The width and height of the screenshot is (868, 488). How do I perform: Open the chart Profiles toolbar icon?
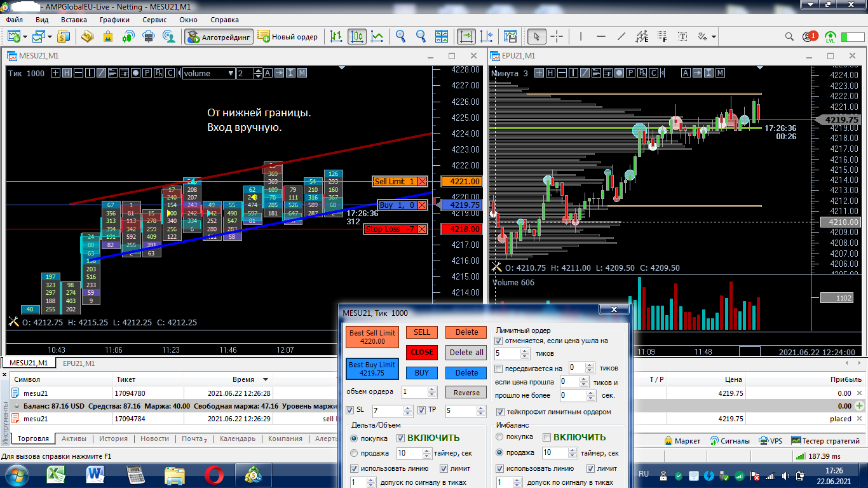pos(40,36)
